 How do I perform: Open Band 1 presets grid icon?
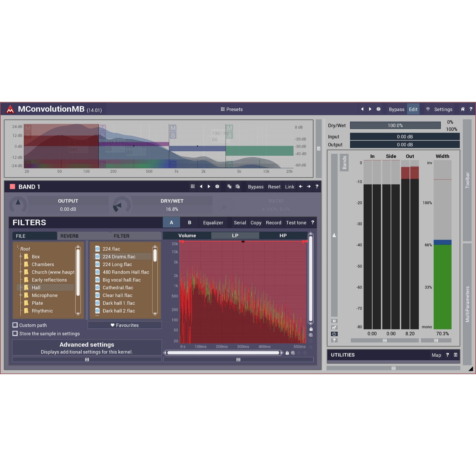193,187
